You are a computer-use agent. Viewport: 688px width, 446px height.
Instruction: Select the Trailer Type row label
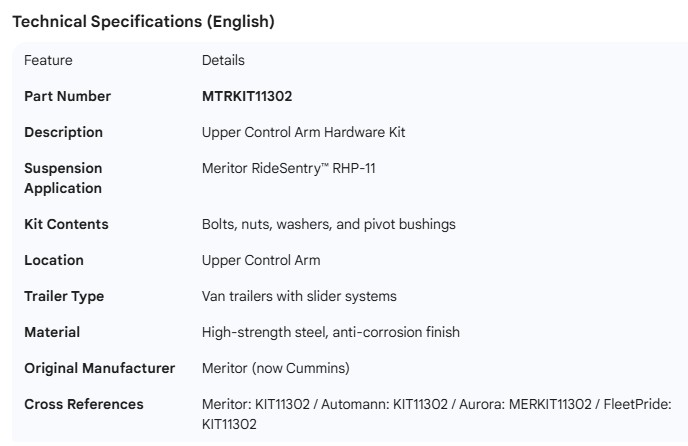pos(64,296)
